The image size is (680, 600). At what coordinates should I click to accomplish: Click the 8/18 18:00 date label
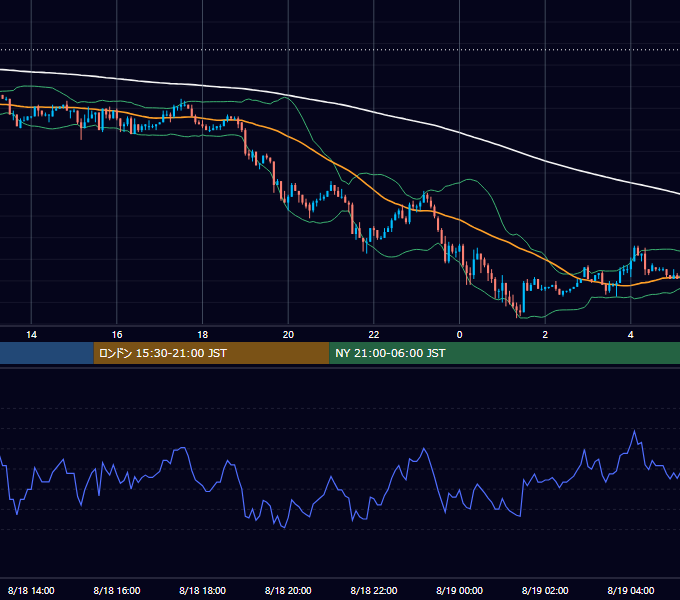coord(203,590)
